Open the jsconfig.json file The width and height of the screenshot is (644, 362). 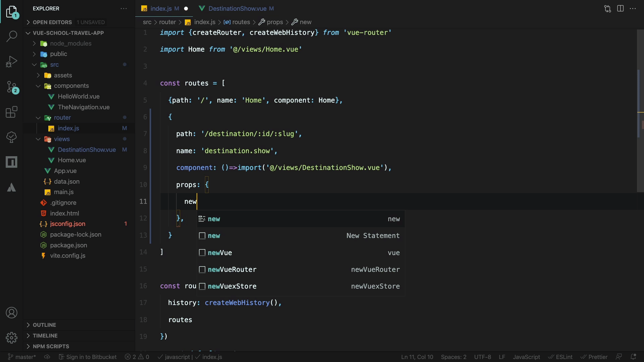click(x=67, y=224)
